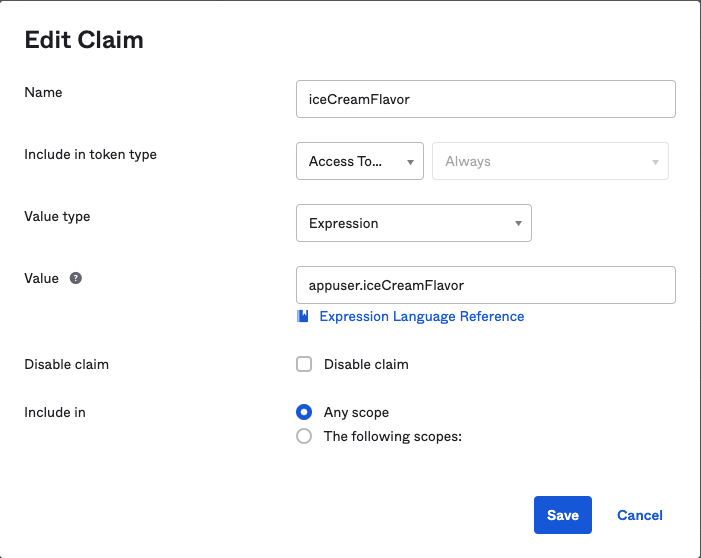Expand the Value type dropdown
Image resolution: width=701 pixels, height=558 pixels.
[413, 223]
